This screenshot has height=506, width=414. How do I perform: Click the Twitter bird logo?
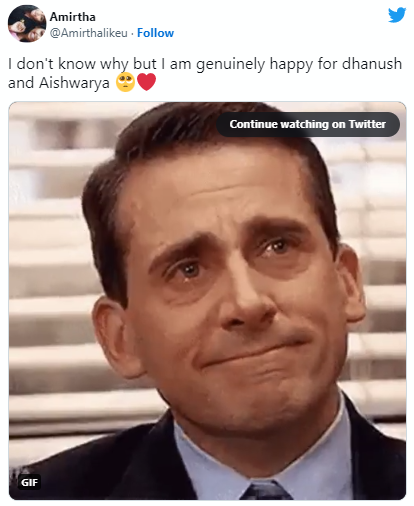coord(397,15)
